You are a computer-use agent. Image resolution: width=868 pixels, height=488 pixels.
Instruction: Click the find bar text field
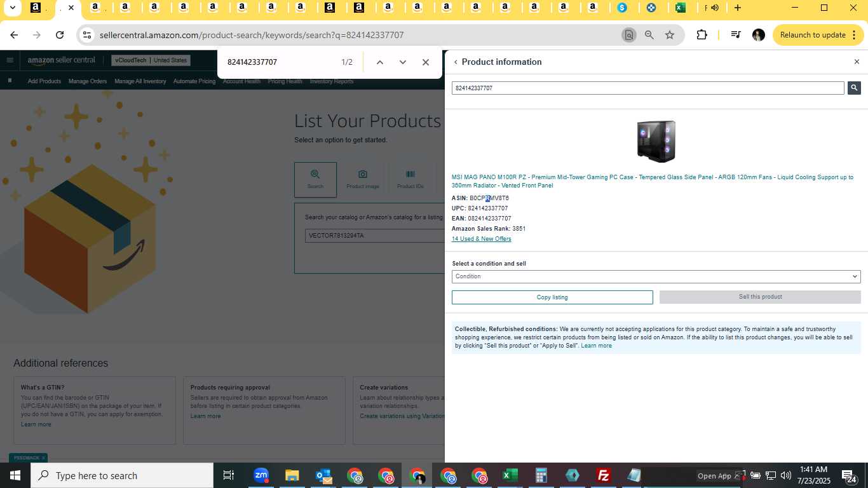click(x=280, y=62)
